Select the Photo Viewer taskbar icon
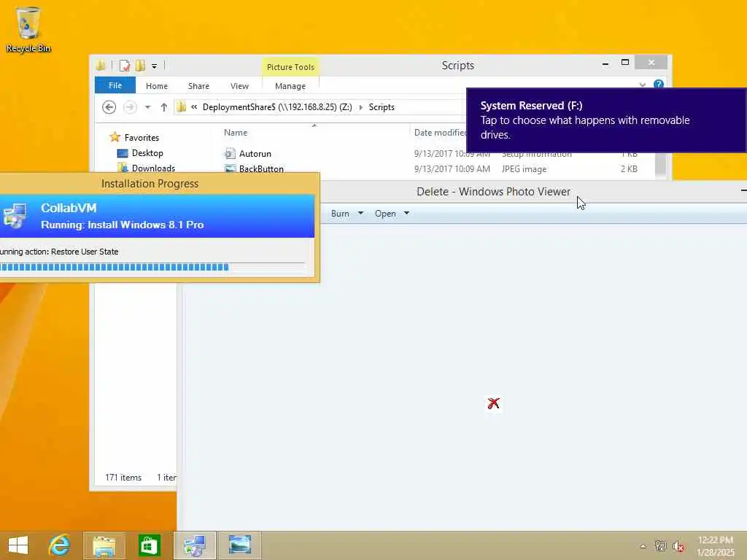Viewport: 747px width, 560px height. (x=239, y=545)
